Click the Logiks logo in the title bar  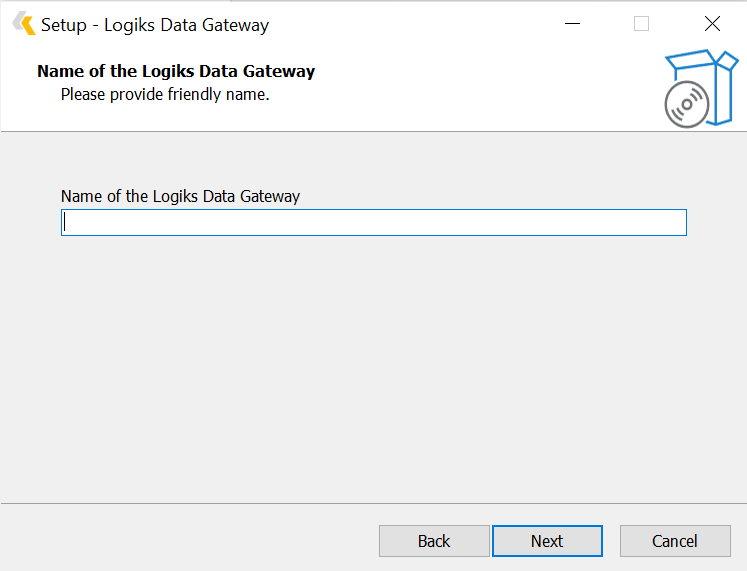point(23,24)
